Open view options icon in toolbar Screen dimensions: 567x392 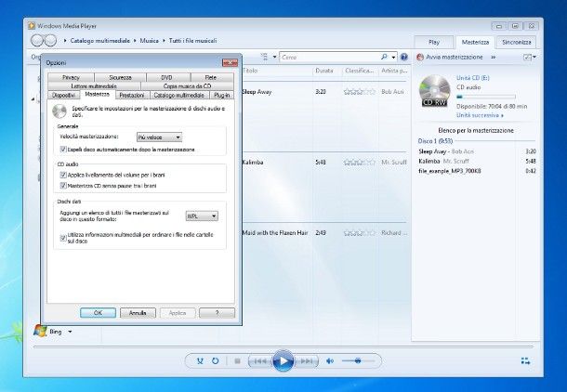coord(265,57)
